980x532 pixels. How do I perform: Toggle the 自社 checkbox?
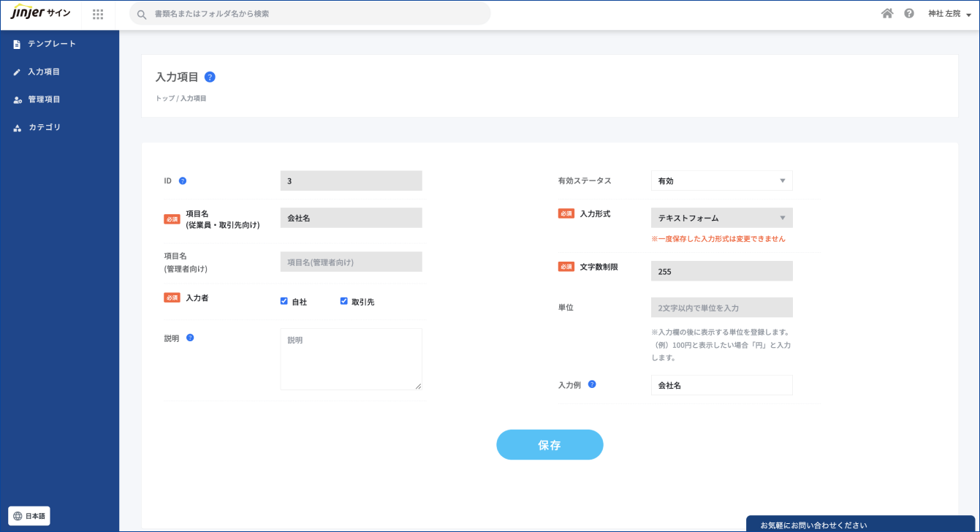(x=284, y=301)
